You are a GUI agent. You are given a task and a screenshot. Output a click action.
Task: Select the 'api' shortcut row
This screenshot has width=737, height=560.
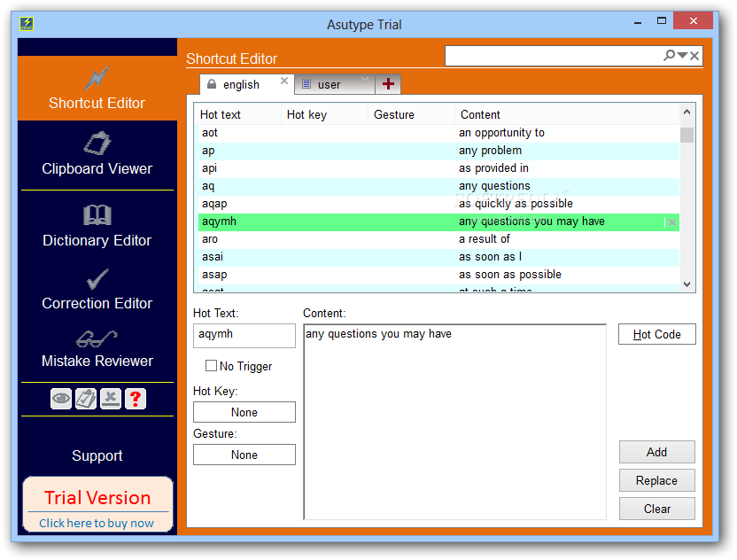click(x=438, y=168)
